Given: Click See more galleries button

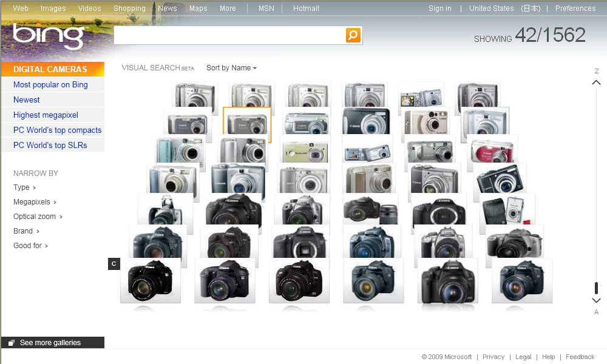Looking at the screenshot, I should coord(53,343).
